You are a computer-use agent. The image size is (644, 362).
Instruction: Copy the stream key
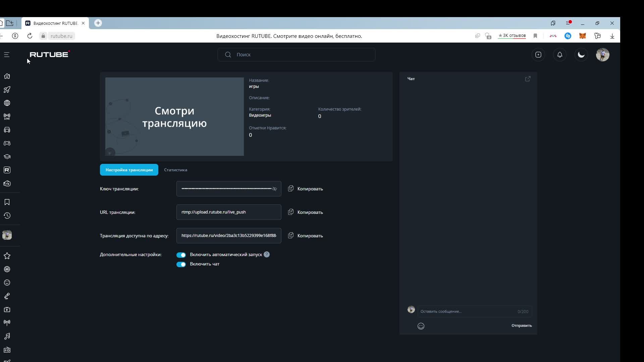click(305, 189)
